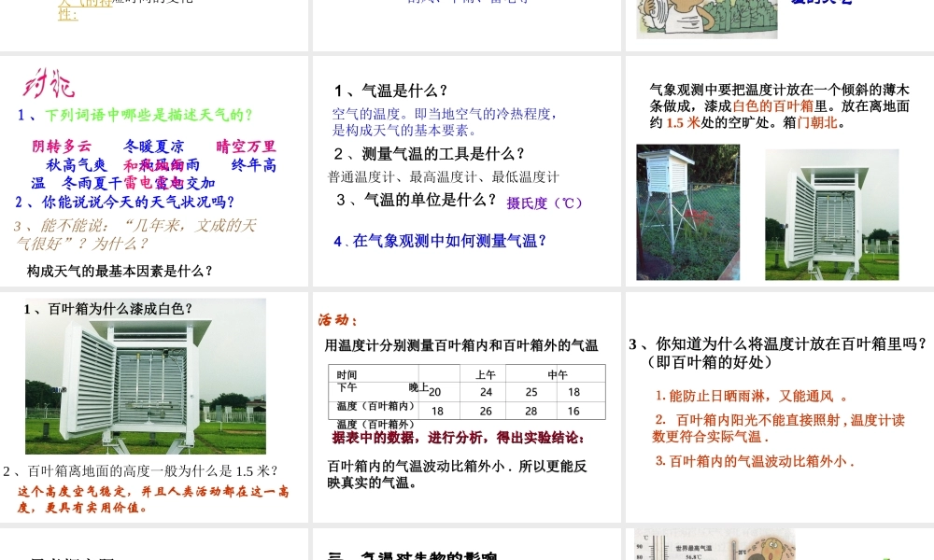Click the question 气温的单位是什么

click(x=416, y=200)
